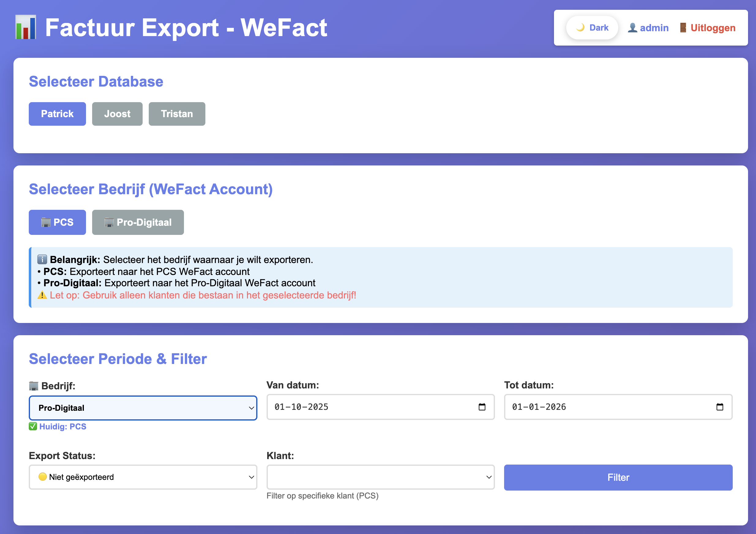The width and height of the screenshot is (756, 534).
Task: Open calendar picker for Tot datum
Action: coord(720,407)
